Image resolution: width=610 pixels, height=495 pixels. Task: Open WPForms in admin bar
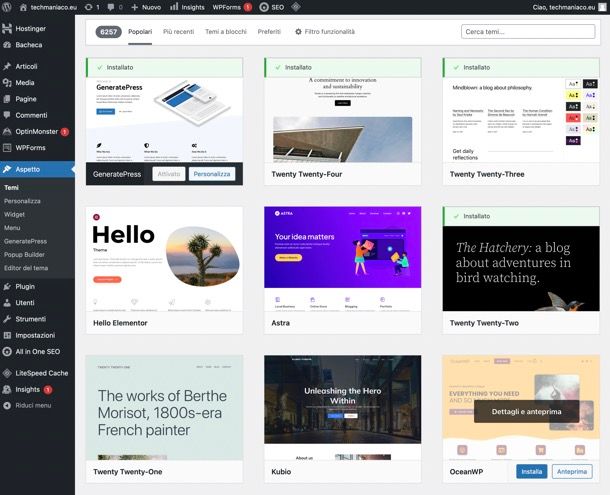point(232,7)
